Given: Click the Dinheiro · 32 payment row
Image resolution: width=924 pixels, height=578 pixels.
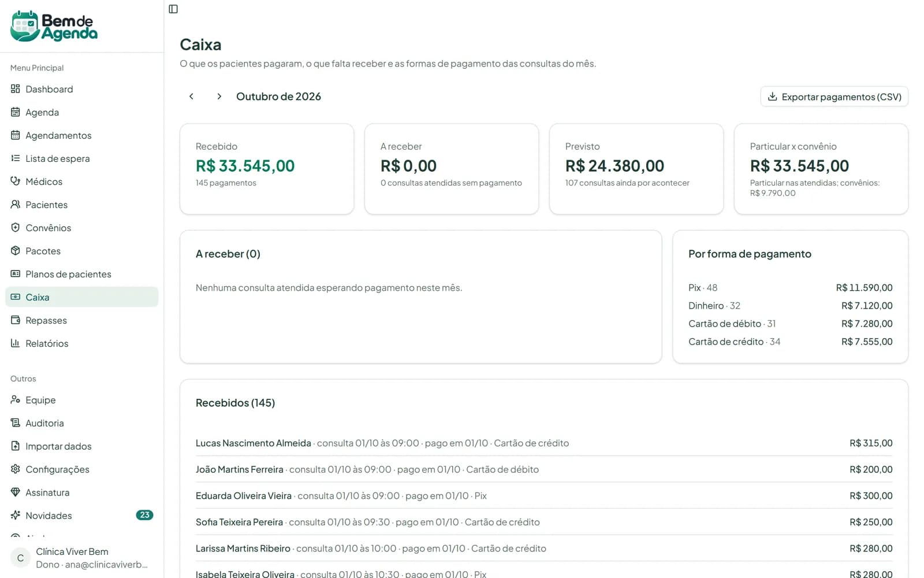Looking at the screenshot, I should point(790,306).
